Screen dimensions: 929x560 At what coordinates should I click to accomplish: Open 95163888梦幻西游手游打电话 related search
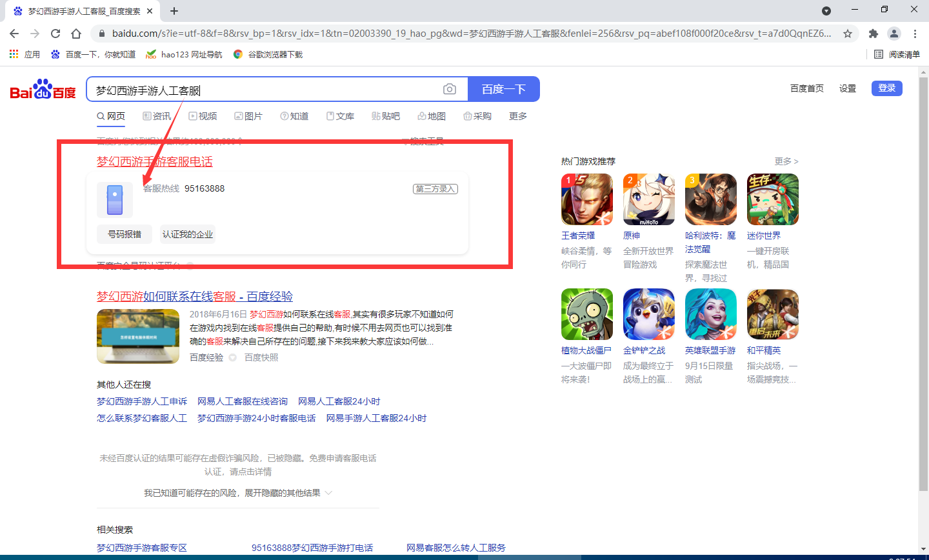click(312, 548)
